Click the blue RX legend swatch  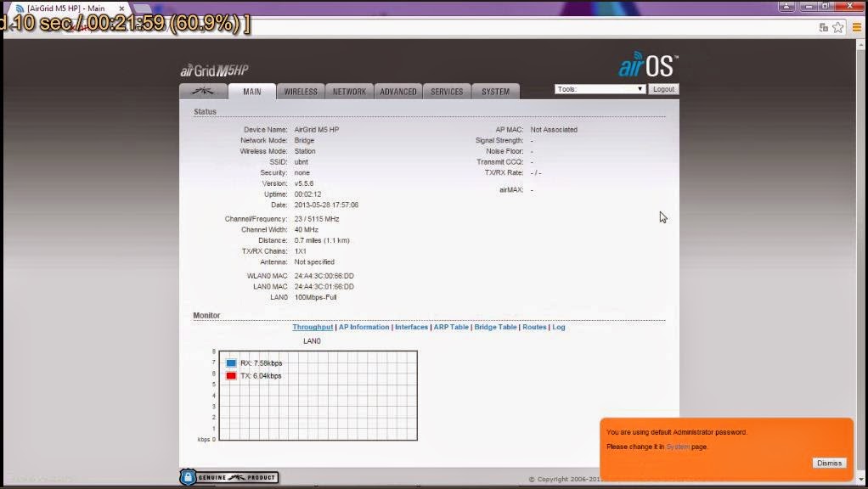pos(231,363)
